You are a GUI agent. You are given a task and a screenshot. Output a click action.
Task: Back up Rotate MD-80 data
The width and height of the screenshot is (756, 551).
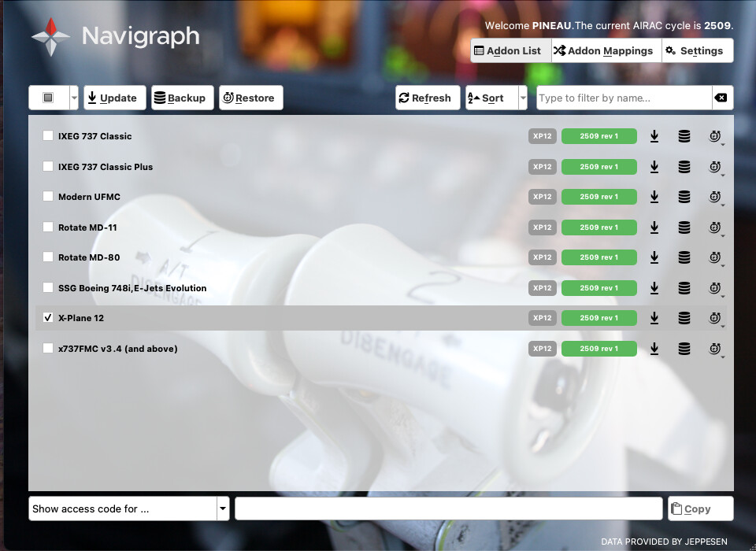(x=684, y=257)
